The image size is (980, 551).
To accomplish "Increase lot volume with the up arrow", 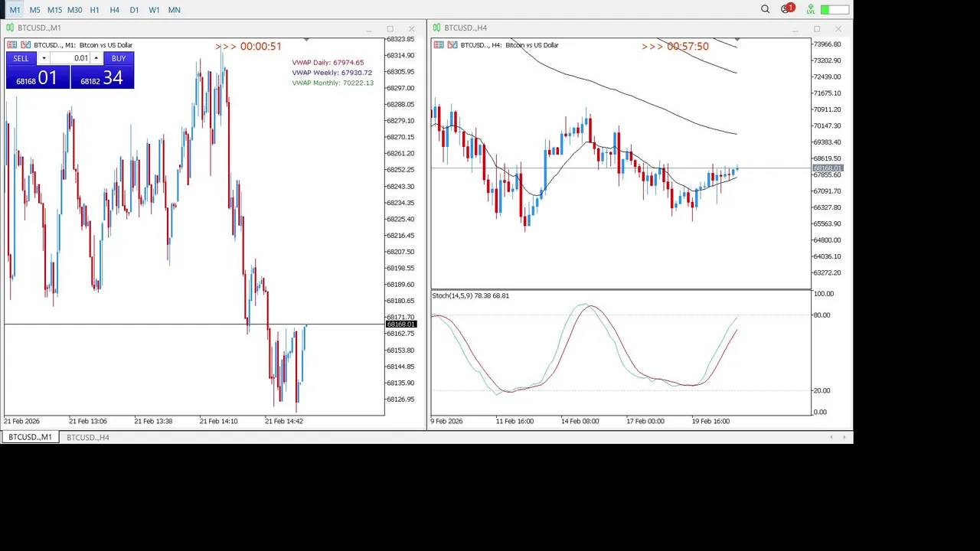I will coord(96,58).
